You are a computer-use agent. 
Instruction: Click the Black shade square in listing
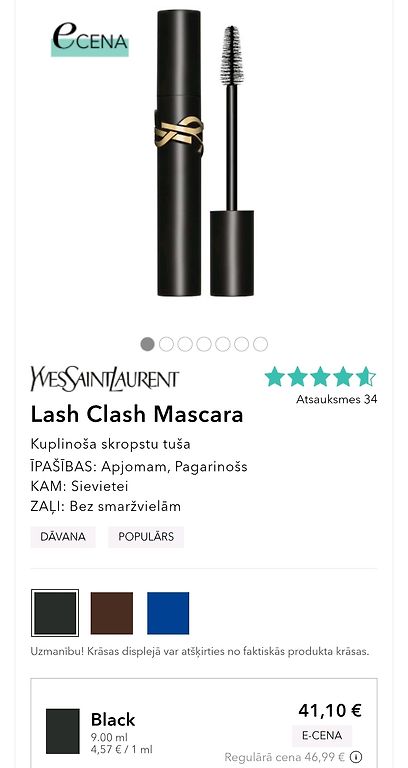coord(63,731)
